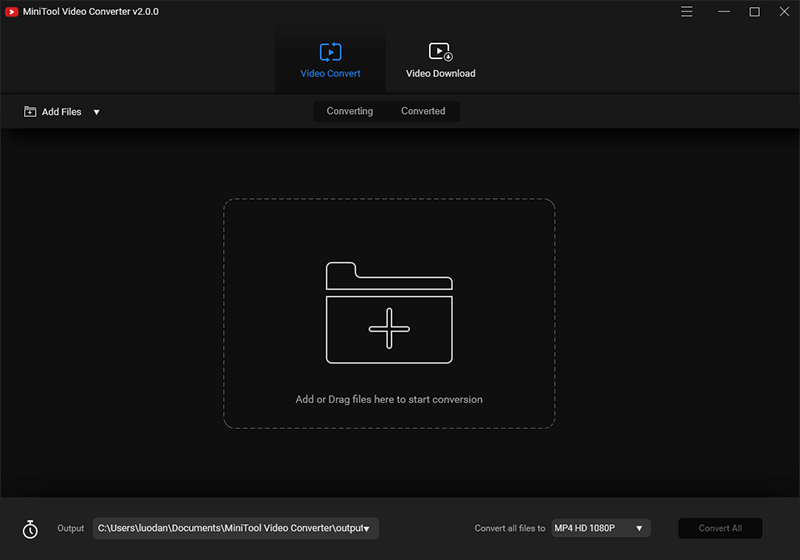Click the output folder path field
Image resolution: width=800 pixels, height=560 pixels.
(x=236, y=528)
